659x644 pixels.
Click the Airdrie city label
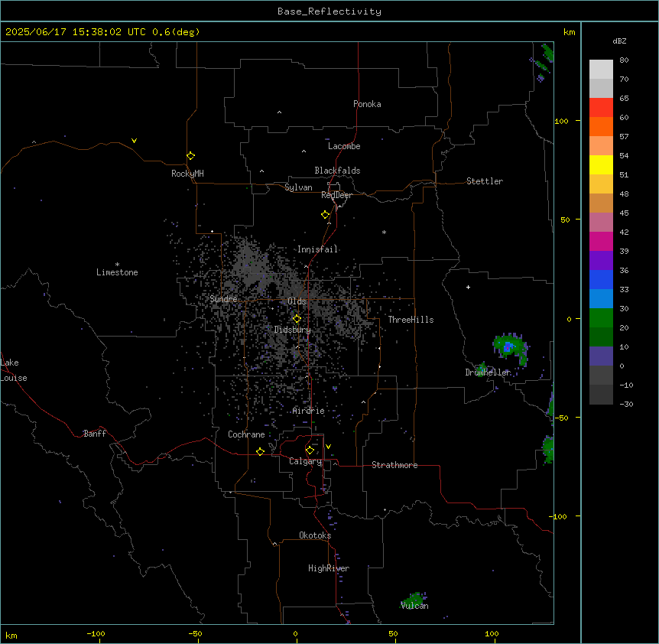pos(309,411)
